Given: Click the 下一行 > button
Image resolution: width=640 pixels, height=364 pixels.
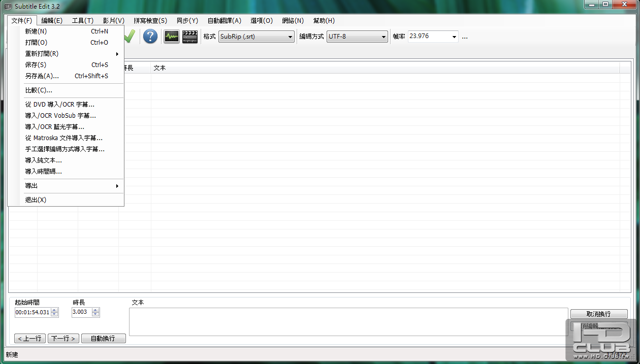Looking at the screenshot, I should (x=63, y=339).
